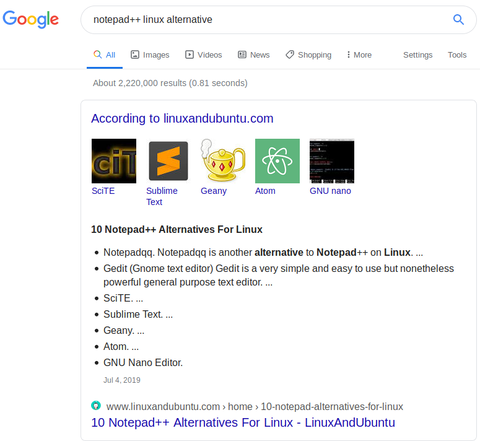This screenshot has height=441, width=480.
Task: Open the News tab
Action: click(x=254, y=55)
